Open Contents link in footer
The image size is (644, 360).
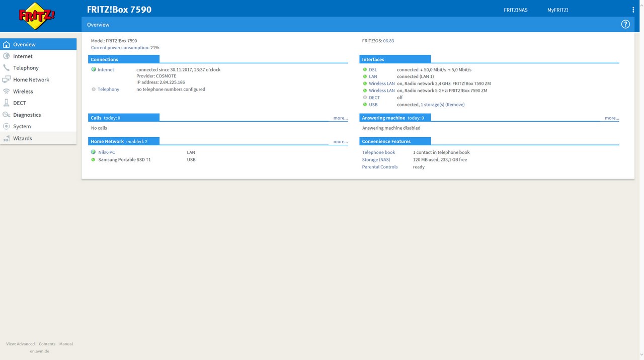47,344
